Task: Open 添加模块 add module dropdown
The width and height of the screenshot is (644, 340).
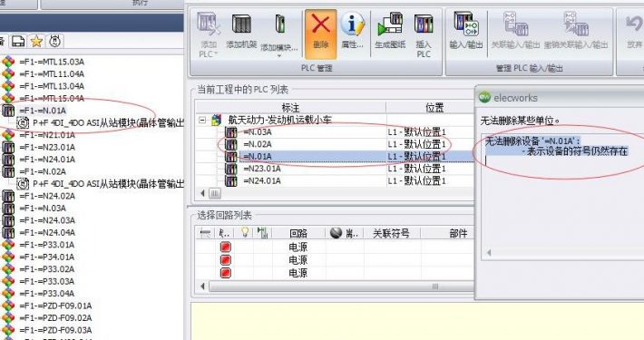Action: [279, 35]
